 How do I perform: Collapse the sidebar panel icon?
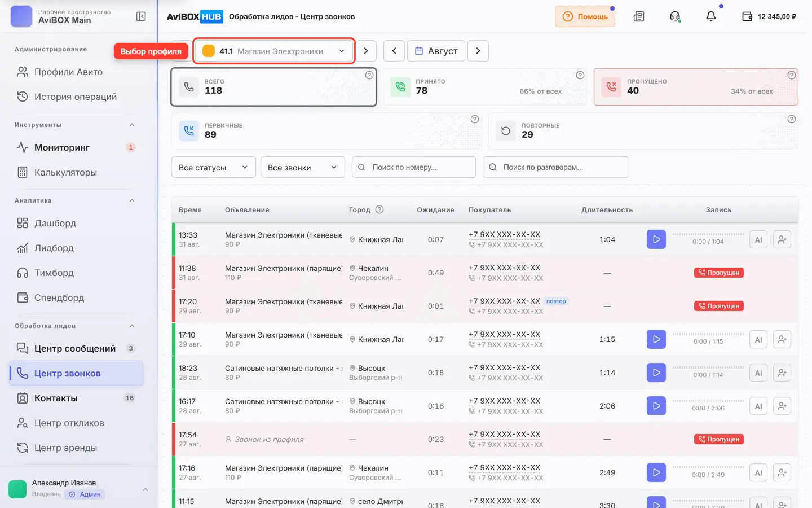[x=141, y=16]
